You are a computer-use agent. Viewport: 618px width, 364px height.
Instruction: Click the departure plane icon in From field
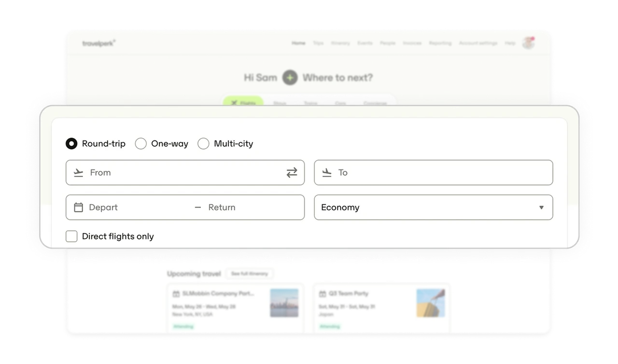click(79, 172)
